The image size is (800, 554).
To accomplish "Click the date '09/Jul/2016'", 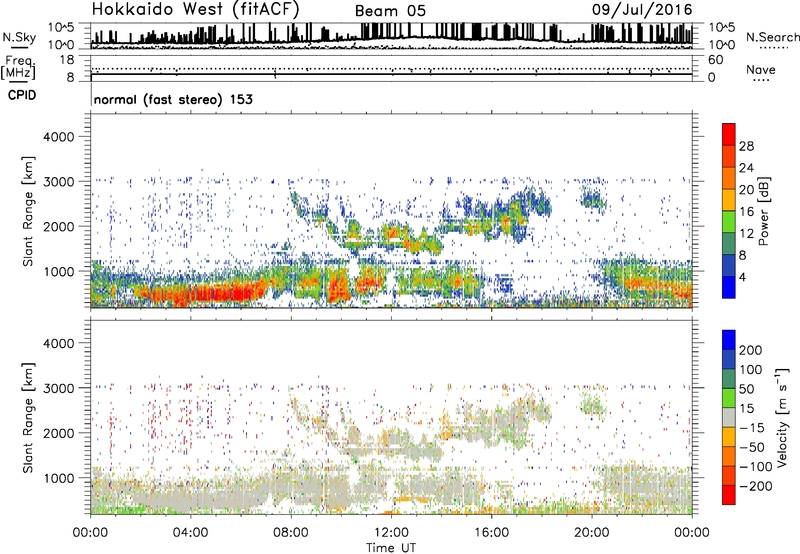I will (x=642, y=10).
